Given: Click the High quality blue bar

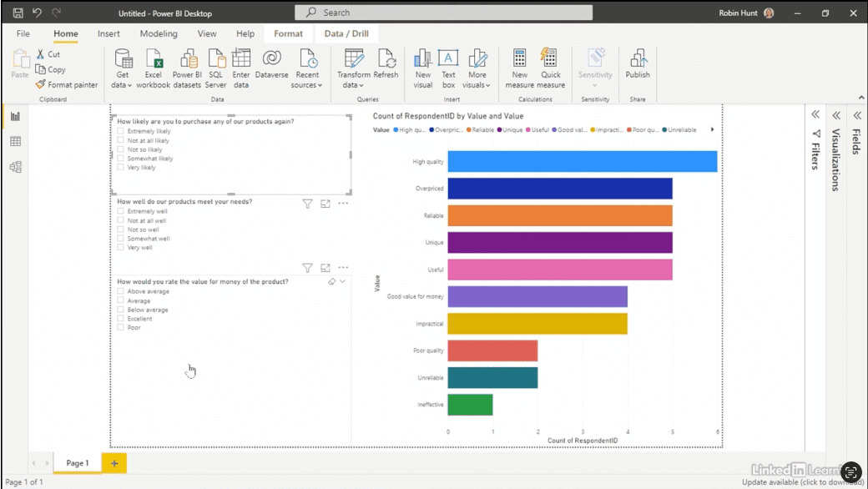Looking at the screenshot, I should coord(583,162).
